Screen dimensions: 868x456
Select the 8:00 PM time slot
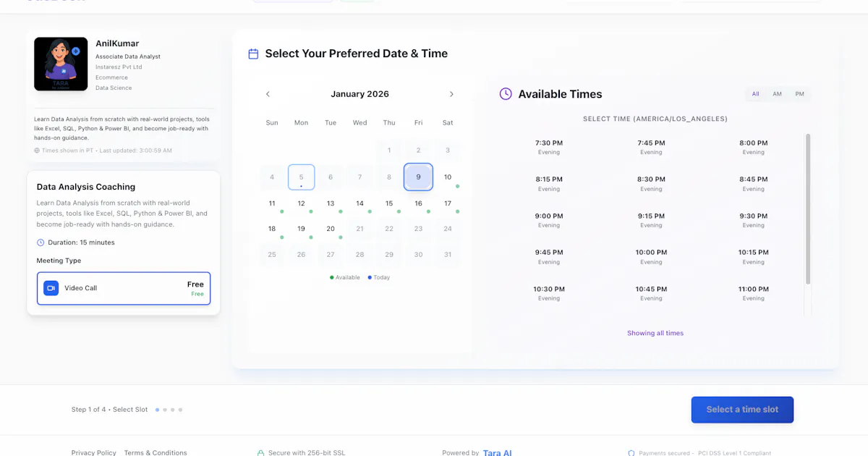click(753, 147)
